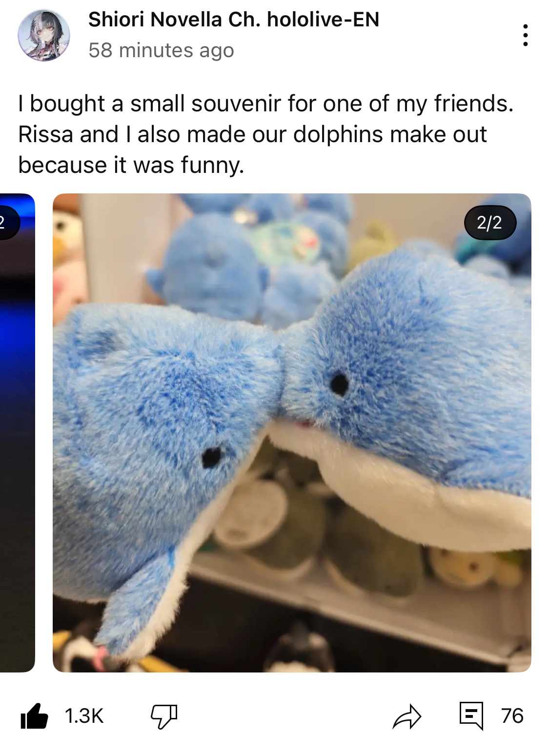Share the post using arrow icon

pyautogui.click(x=407, y=716)
